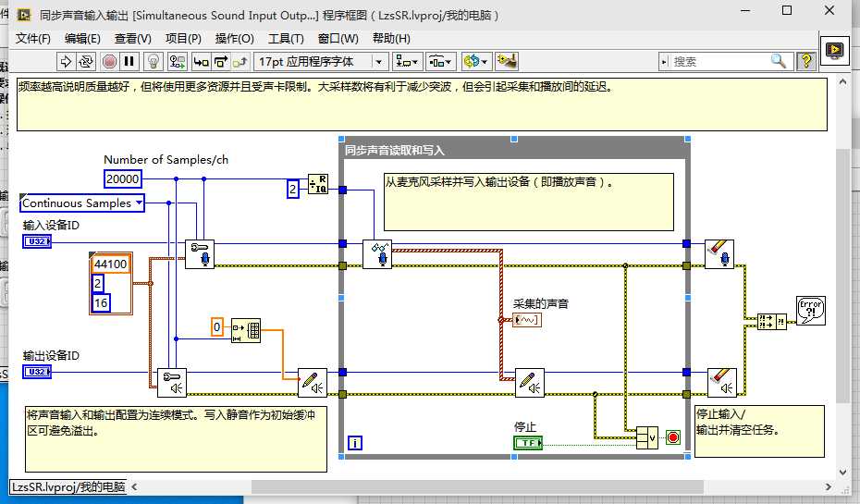The image size is (860, 504).
Task: Select the numeric constant 2 by divider
Action: point(293,190)
